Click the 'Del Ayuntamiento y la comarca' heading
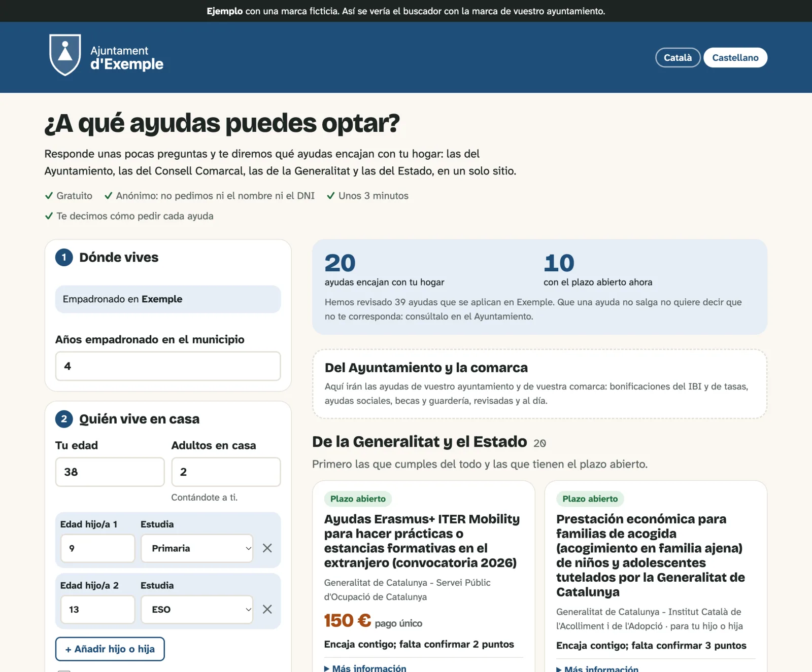The width and height of the screenshot is (812, 672). (x=426, y=368)
